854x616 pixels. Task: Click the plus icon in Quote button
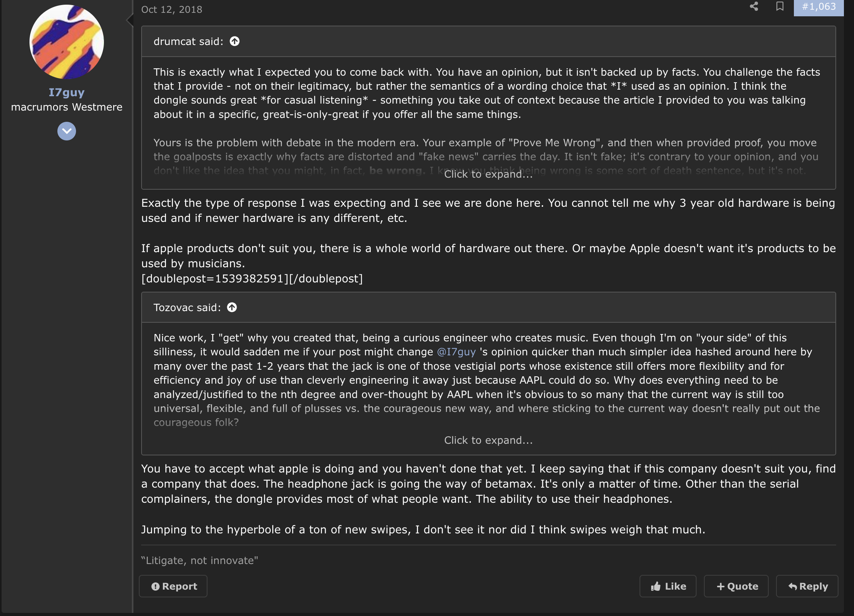click(x=721, y=587)
